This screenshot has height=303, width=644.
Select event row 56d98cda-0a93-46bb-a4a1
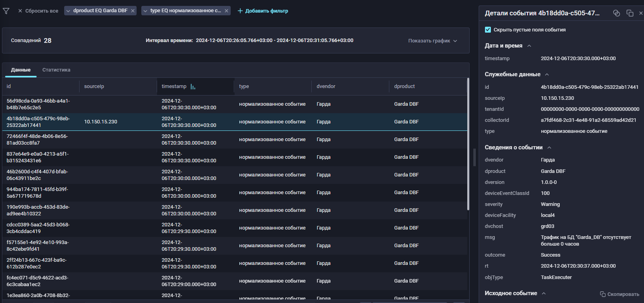(38, 104)
